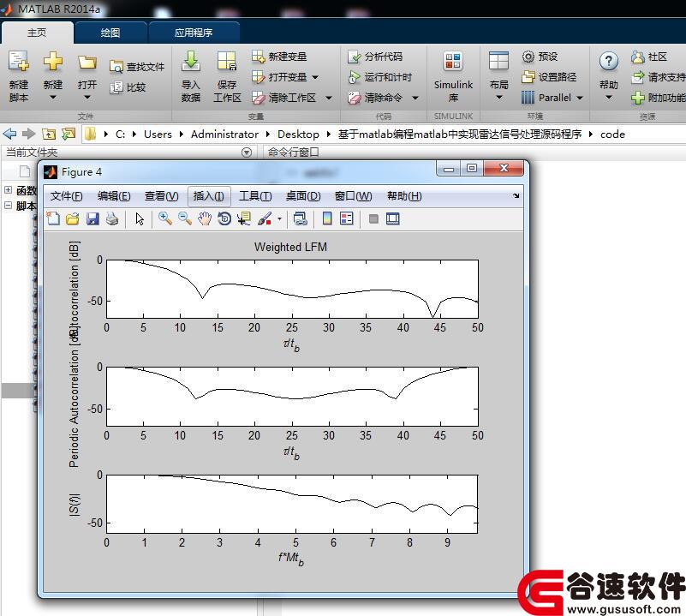Click the up one level folder icon
The width and height of the screenshot is (686, 616).
(49, 134)
